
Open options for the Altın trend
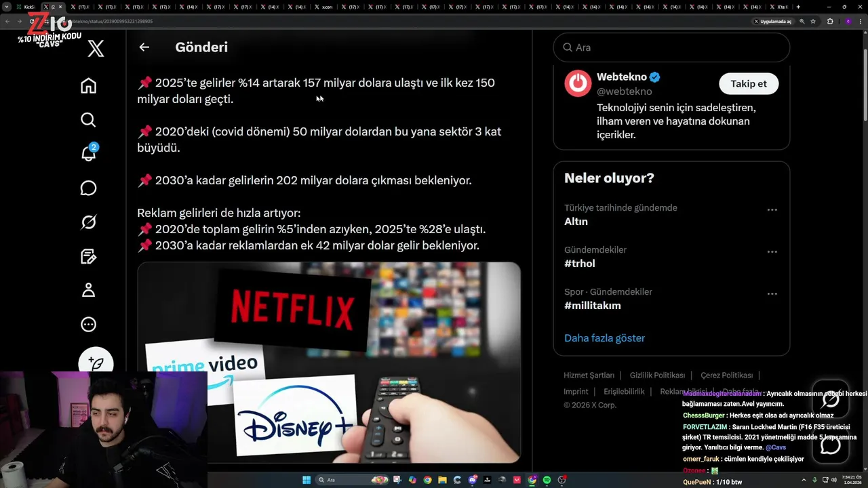pyautogui.click(x=772, y=210)
